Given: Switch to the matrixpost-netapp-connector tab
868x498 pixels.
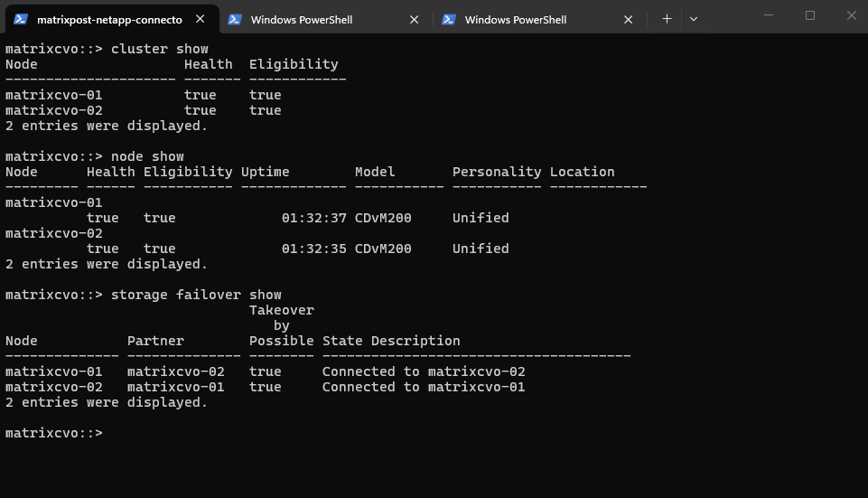Looking at the screenshot, I should [x=108, y=19].
